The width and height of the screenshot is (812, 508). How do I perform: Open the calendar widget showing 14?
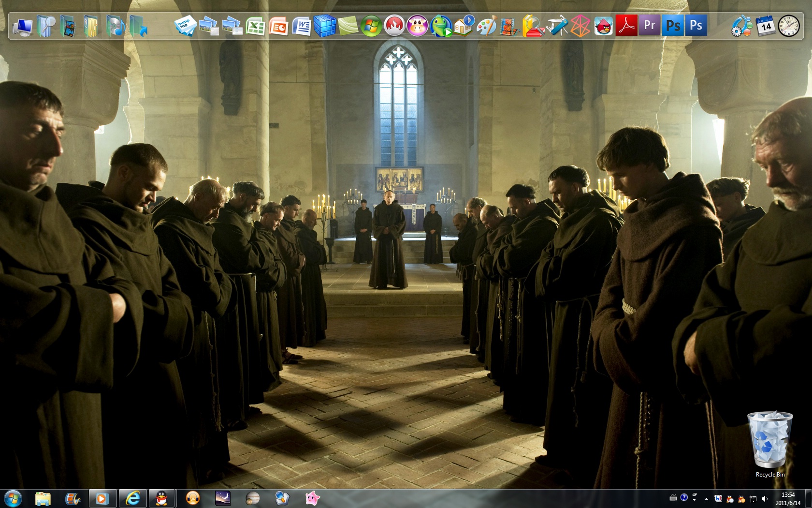766,26
